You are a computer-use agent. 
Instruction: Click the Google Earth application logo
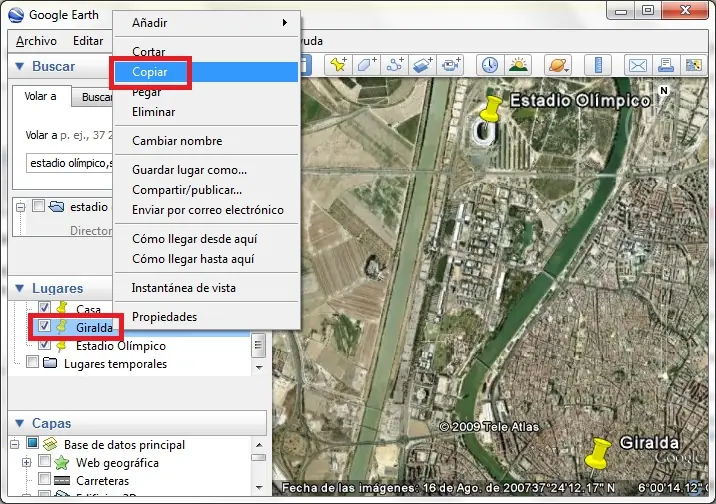[16, 15]
